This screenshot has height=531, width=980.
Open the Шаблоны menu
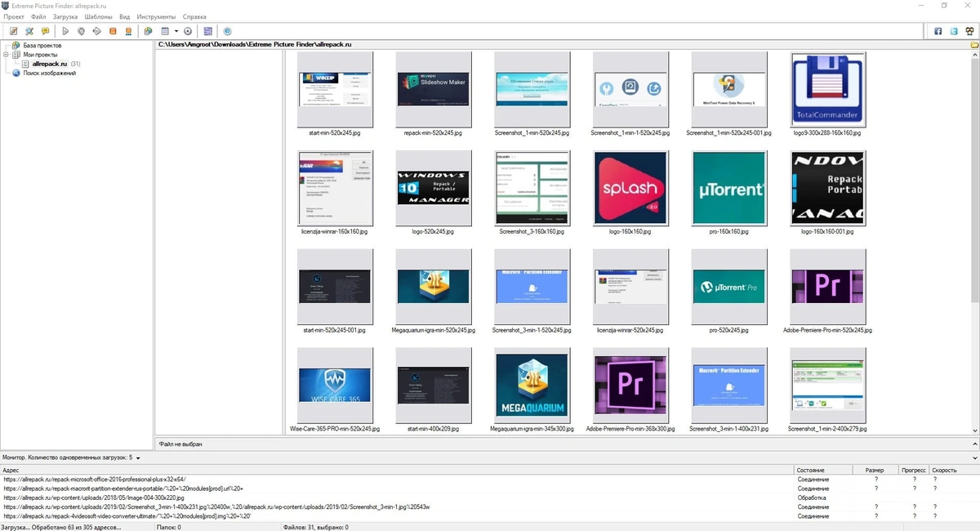pos(98,16)
